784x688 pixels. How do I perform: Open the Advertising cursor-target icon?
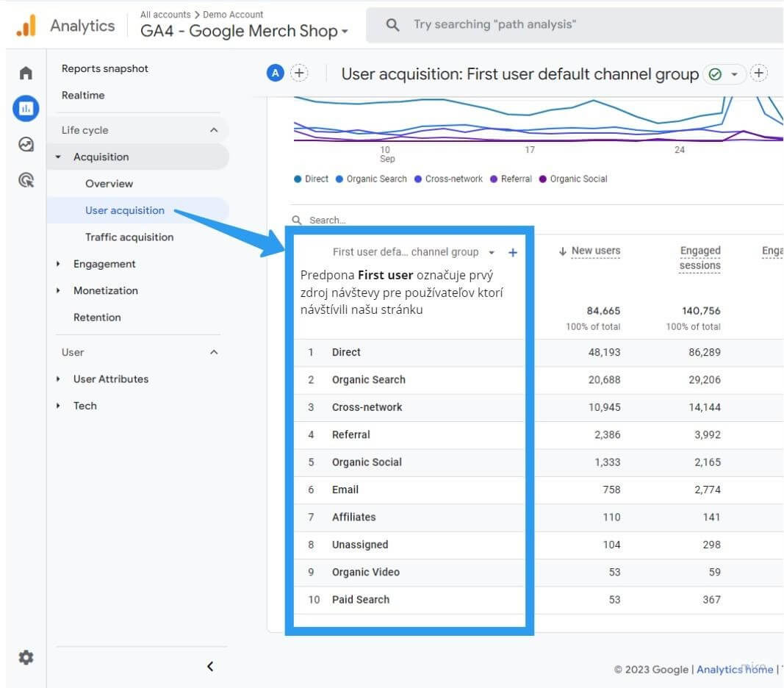point(26,179)
